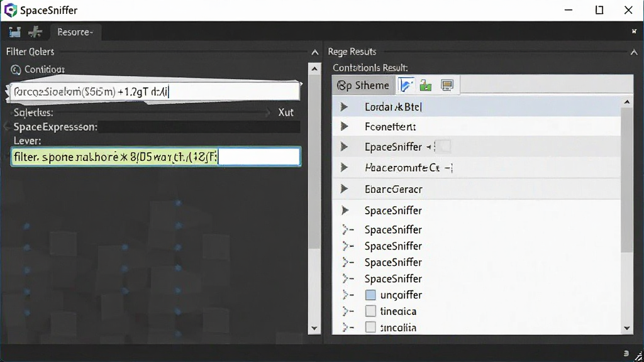
Task: Click the magnifier icon next to Contidoar
Action: [16, 70]
